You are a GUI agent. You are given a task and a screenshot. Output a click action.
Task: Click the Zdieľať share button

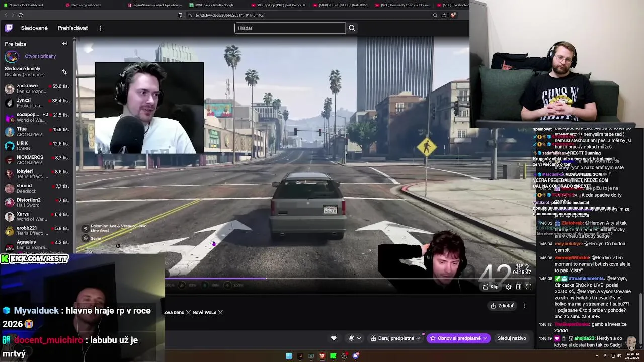pyautogui.click(x=502, y=306)
